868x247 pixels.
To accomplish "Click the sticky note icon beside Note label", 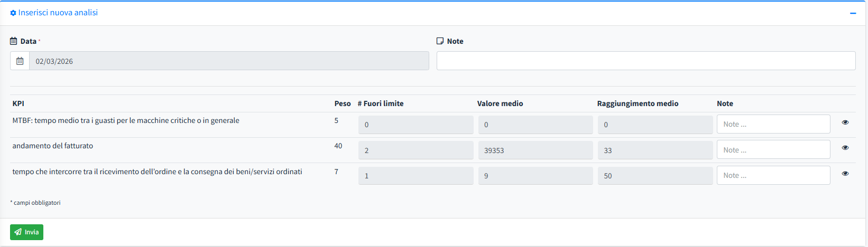I will point(440,41).
